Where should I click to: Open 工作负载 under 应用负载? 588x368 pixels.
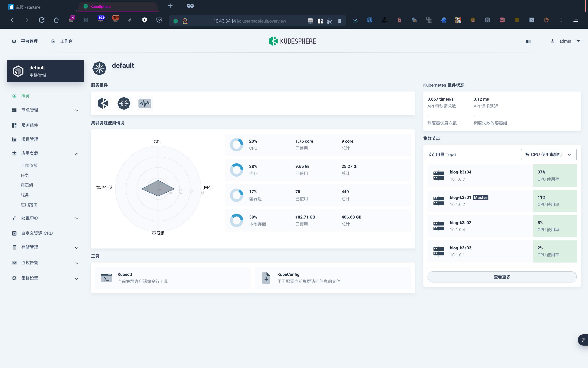(x=29, y=165)
